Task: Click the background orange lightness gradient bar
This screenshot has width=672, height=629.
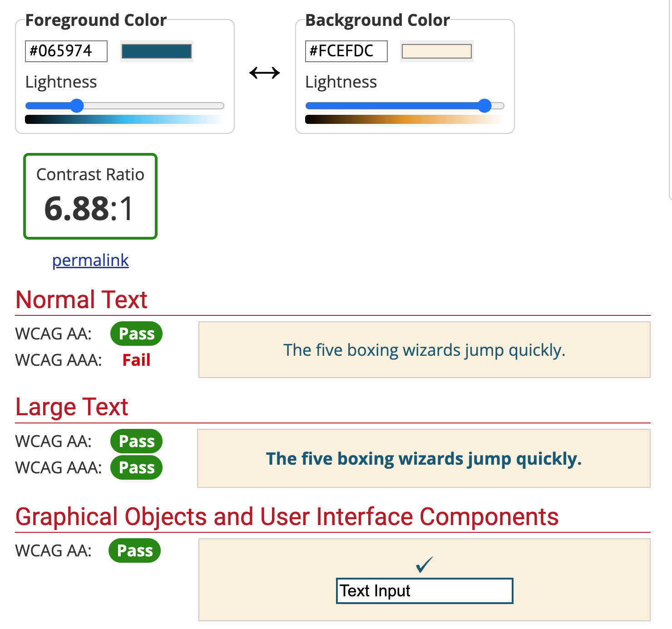Action: (x=404, y=120)
